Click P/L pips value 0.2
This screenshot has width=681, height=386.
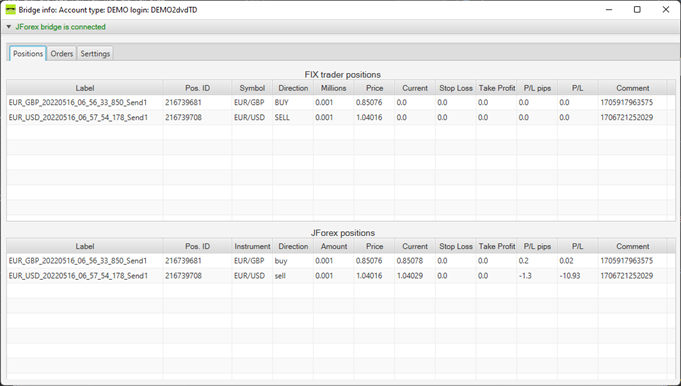(x=524, y=261)
